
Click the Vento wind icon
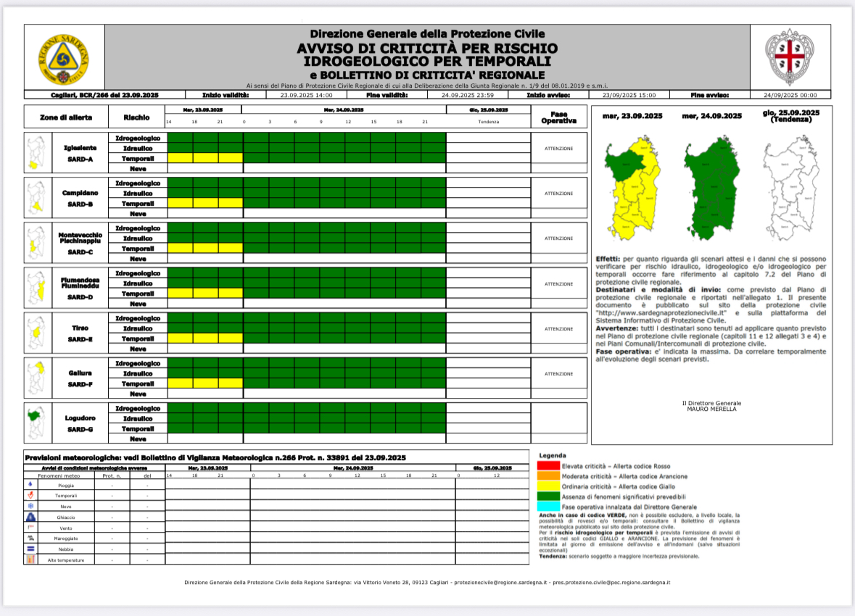point(30,528)
